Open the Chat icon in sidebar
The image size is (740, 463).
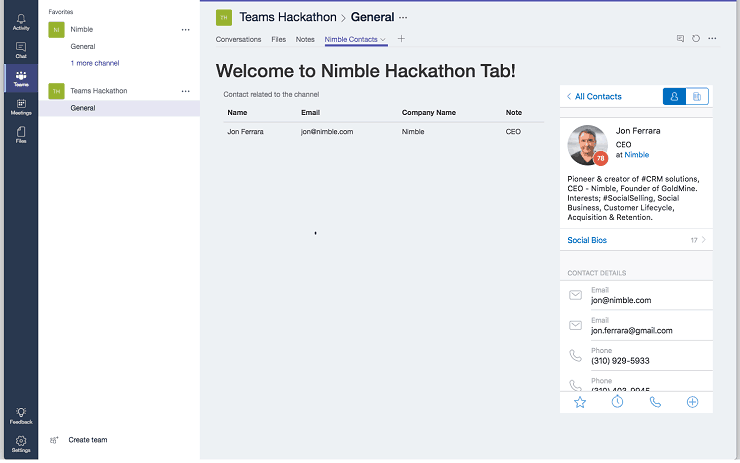[x=21, y=50]
